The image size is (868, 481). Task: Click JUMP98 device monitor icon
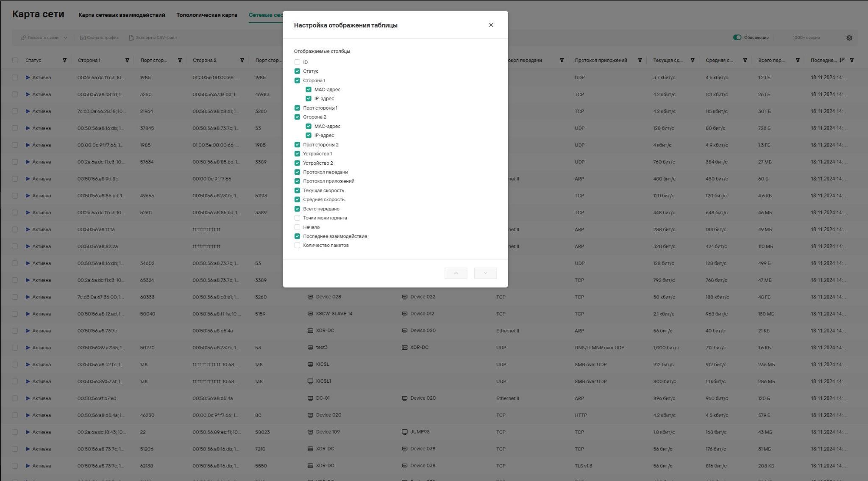[404, 432]
